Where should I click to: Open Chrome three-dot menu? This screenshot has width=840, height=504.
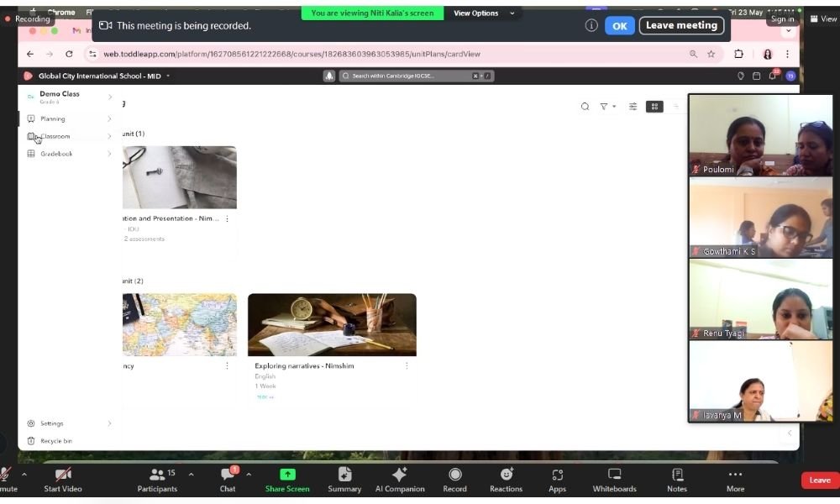(787, 54)
